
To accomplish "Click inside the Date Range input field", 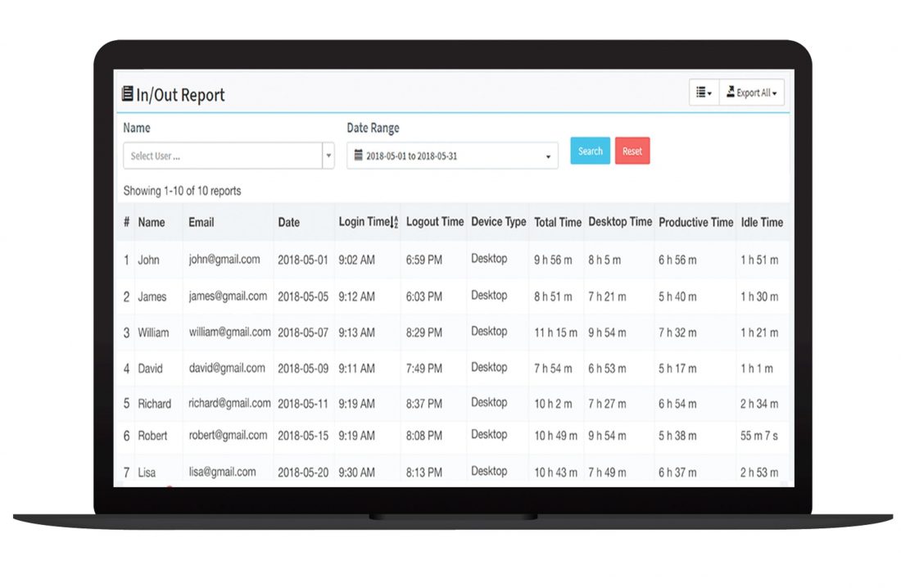I will 450,156.
